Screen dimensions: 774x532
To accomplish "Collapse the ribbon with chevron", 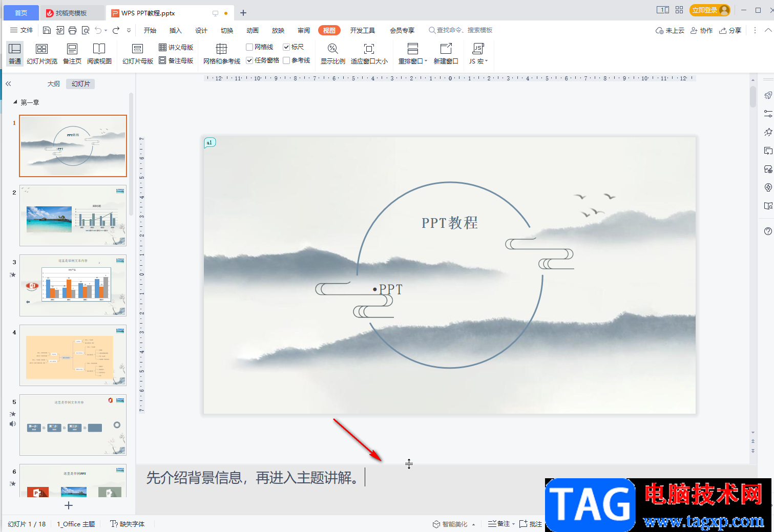I will click(768, 30).
